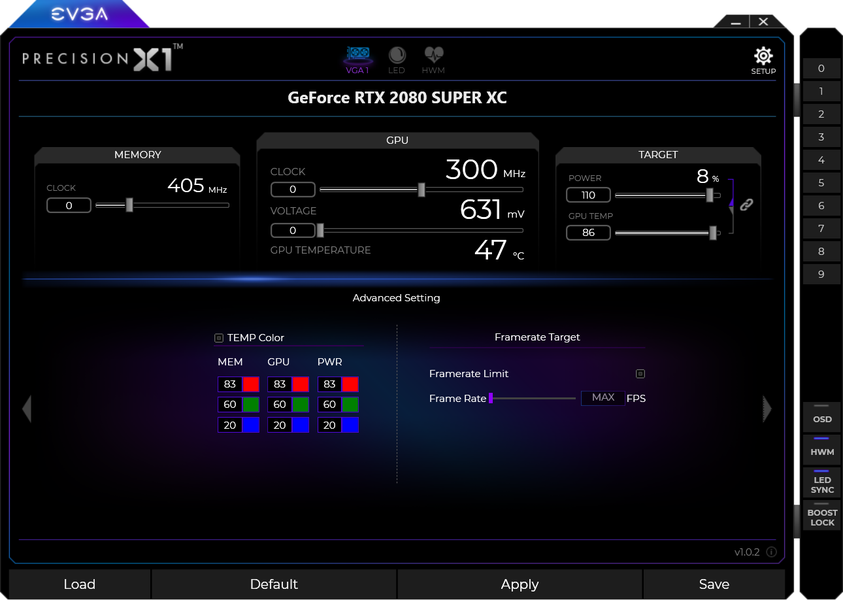The image size is (843, 600).
Task: Enable the TEMP Color checkbox
Action: pyautogui.click(x=219, y=338)
